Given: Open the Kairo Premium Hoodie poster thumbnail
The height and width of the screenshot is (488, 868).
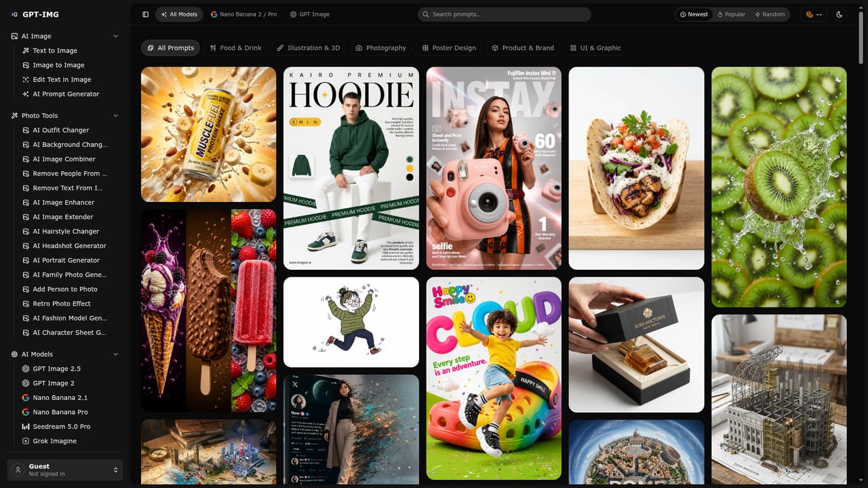Looking at the screenshot, I should (351, 168).
